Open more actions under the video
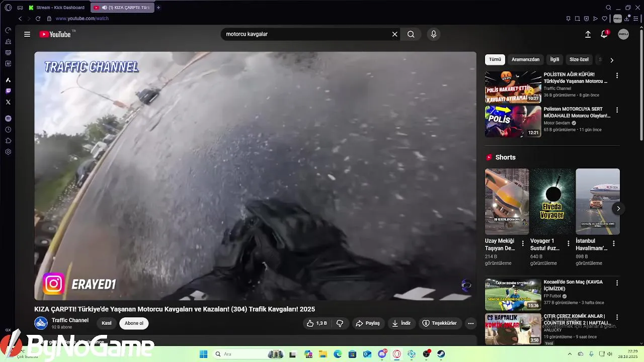Image resolution: width=644 pixels, height=362 pixels. tap(471, 323)
